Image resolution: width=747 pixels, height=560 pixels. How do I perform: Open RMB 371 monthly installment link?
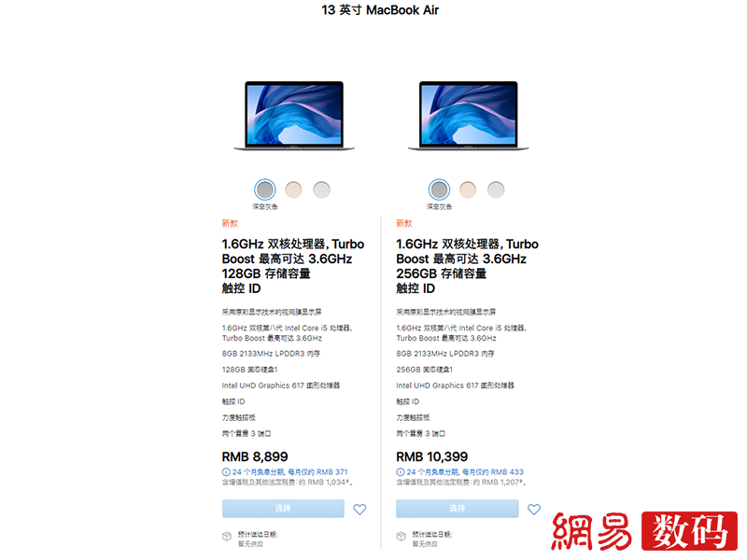289,472
